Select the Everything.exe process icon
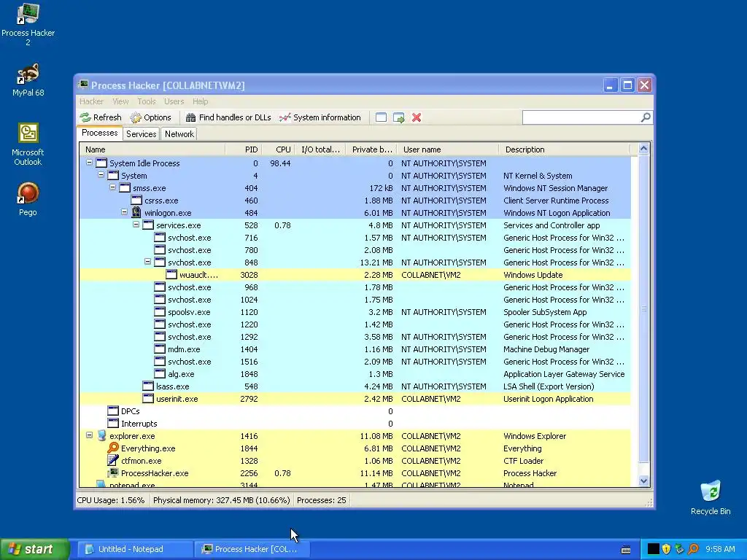 coord(113,448)
